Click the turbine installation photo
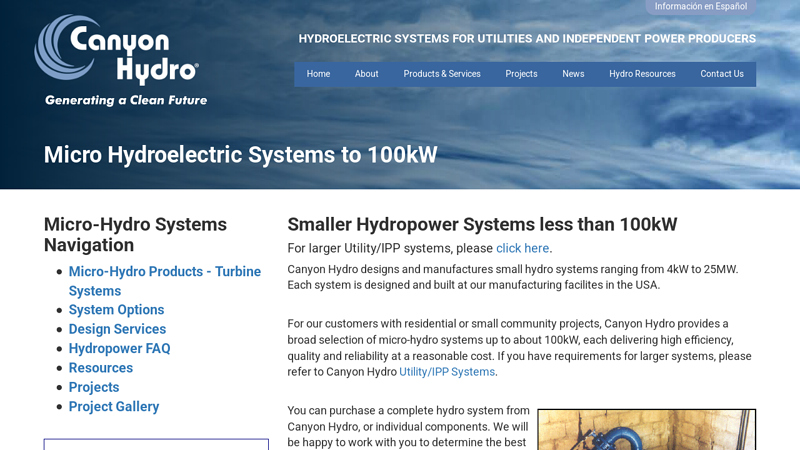 pos(646,430)
